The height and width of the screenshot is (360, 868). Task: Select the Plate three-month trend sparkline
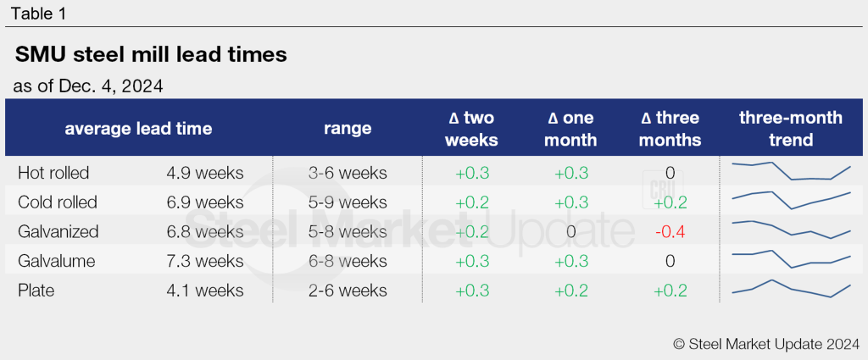coord(790,288)
